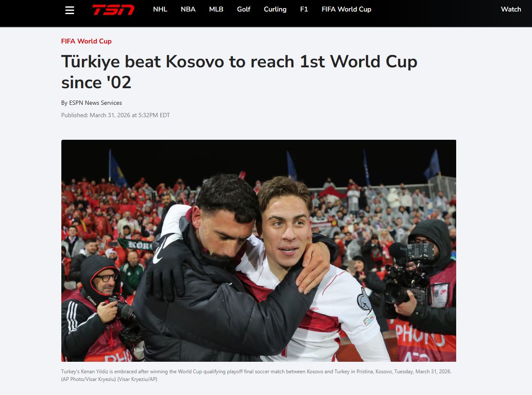The image size is (532, 395).
Task: Click the published date March 31, 2026
Action: point(115,115)
